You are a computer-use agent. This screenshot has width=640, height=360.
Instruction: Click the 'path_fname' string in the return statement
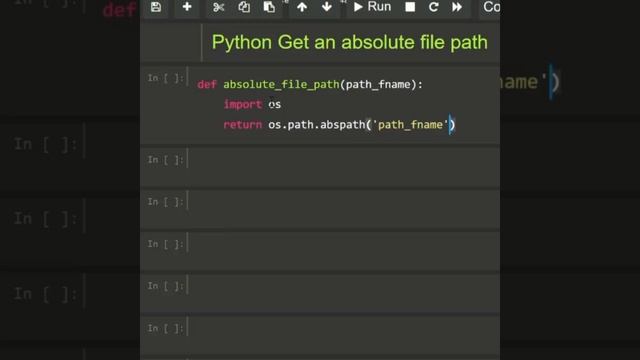(411, 124)
